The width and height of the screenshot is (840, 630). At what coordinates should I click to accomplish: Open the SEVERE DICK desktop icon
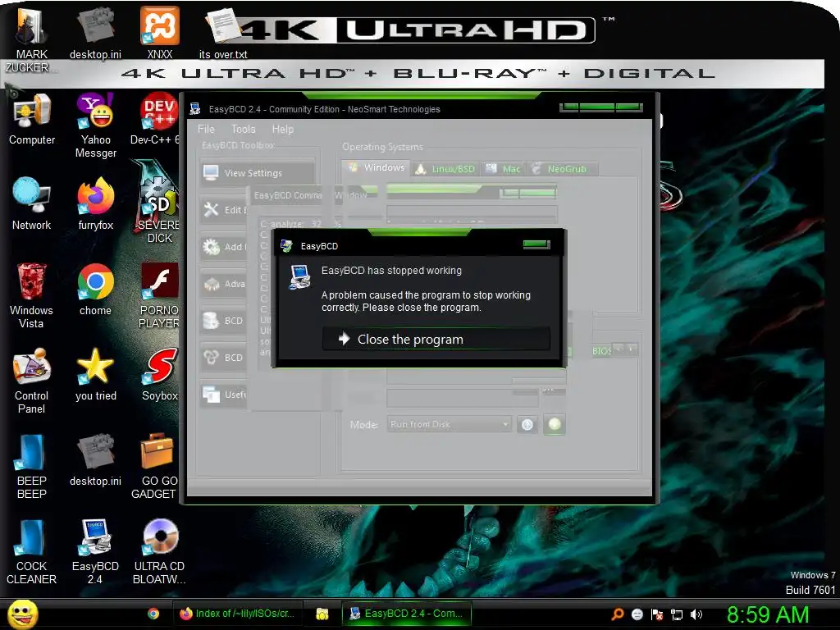point(157,203)
